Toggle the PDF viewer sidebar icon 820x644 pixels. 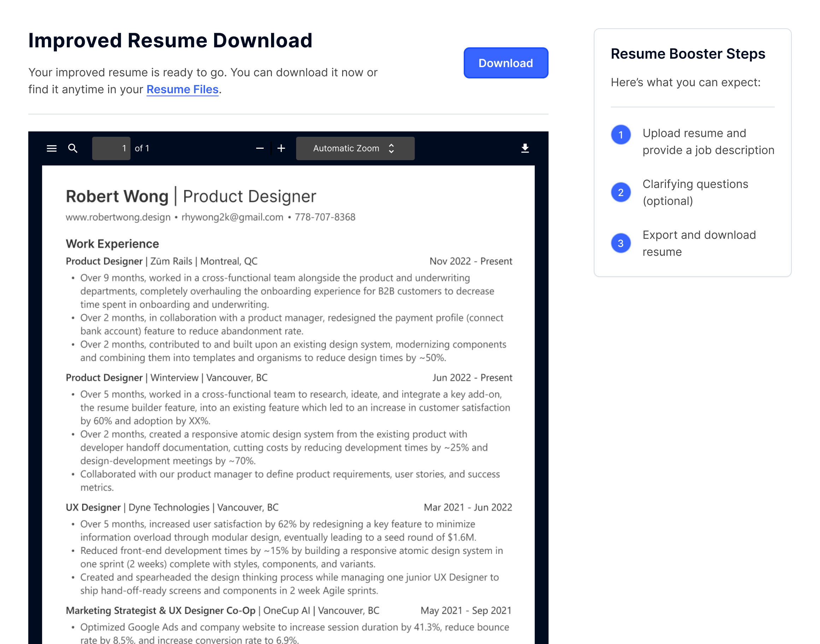coord(52,149)
